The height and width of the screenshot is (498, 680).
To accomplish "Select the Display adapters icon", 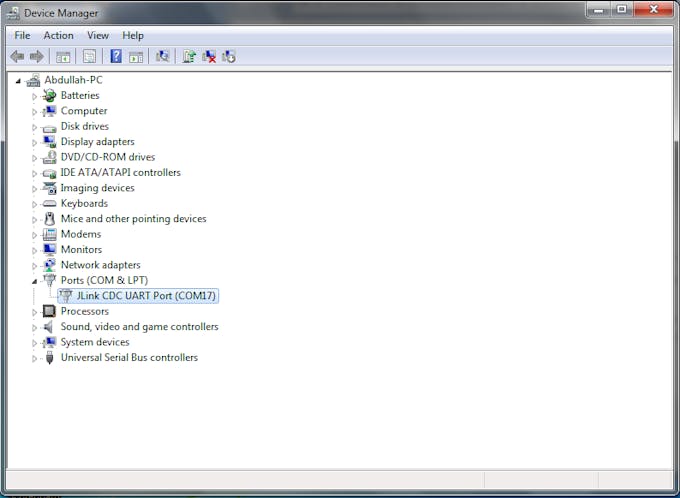I will [49, 142].
